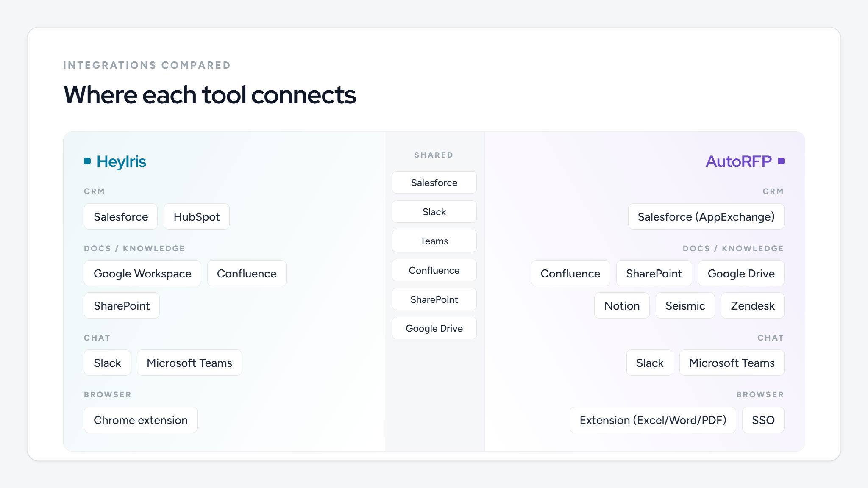Click the Notion chip
868x488 pixels.
(x=622, y=305)
